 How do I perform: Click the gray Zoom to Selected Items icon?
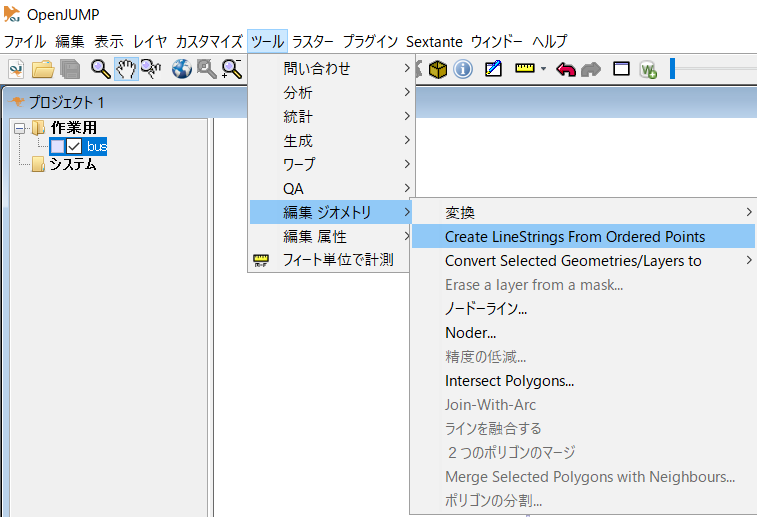point(207,70)
